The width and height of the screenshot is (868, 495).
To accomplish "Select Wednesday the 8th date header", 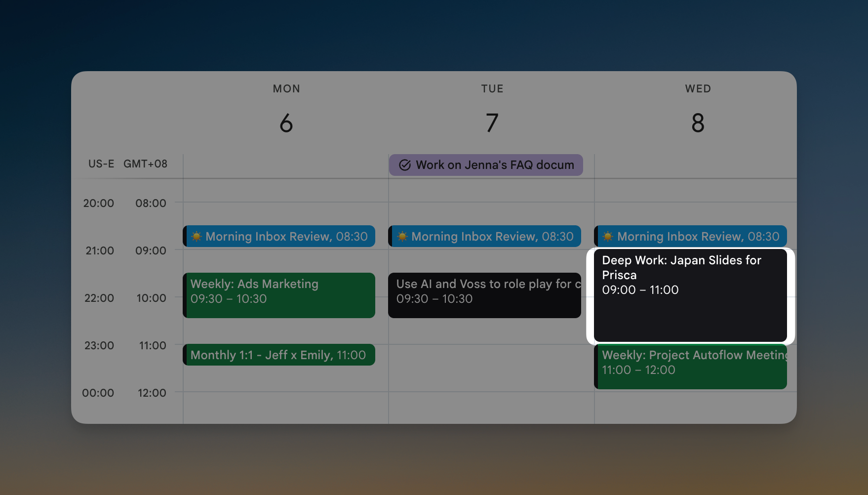I will tap(698, 123).
